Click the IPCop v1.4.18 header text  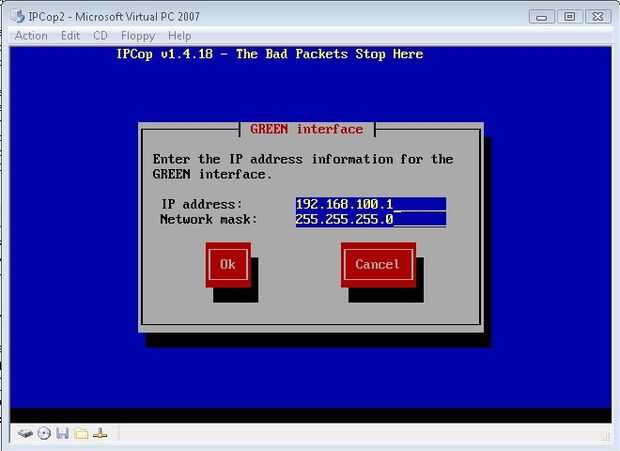click(x=270, y=54)
